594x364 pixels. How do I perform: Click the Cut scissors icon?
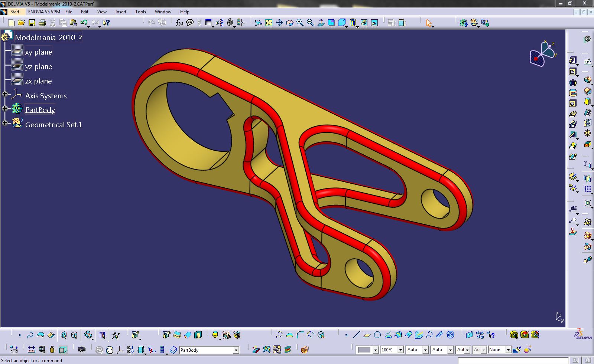[x=53, y=23]
